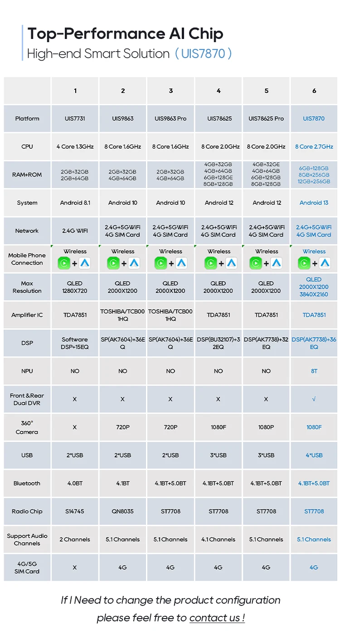This screenshot has width=340, height=644.
Task: Click the "4*USB" cell
Action: 314,455
